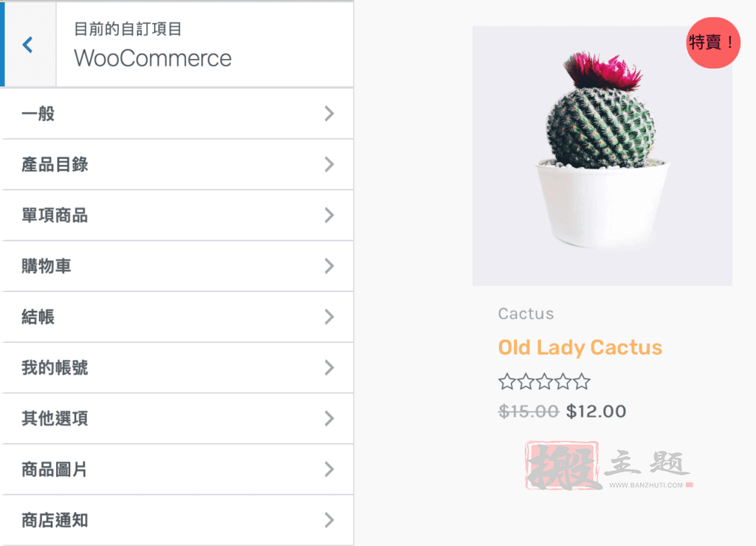Expand the 一般 section chevron

(x=329, y=114)
